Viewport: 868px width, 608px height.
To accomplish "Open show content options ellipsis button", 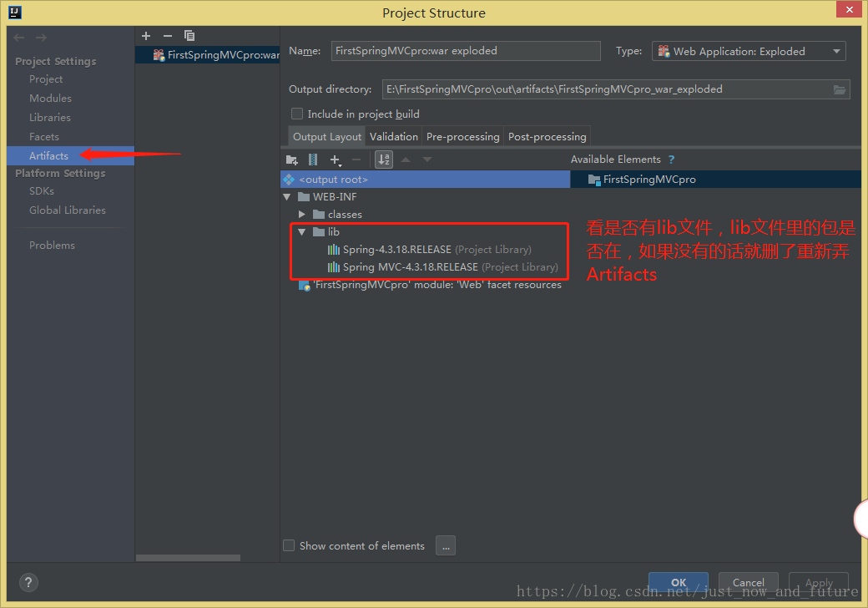I will click(x=446, y=546).
